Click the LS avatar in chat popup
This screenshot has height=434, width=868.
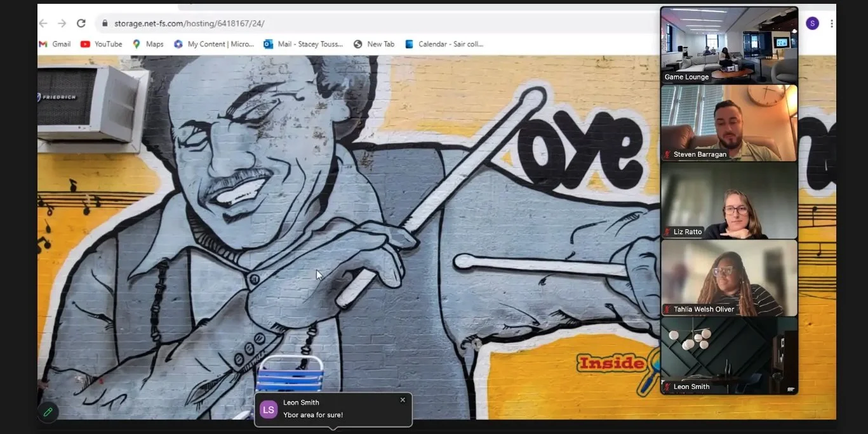269,410
